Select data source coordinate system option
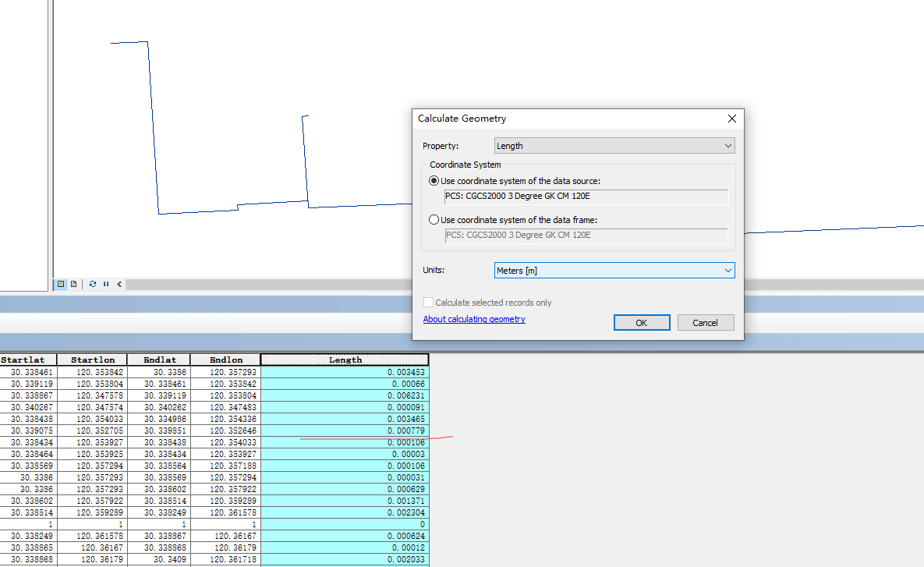The width and height of the screenshot is (924, 567). (434, 181)
